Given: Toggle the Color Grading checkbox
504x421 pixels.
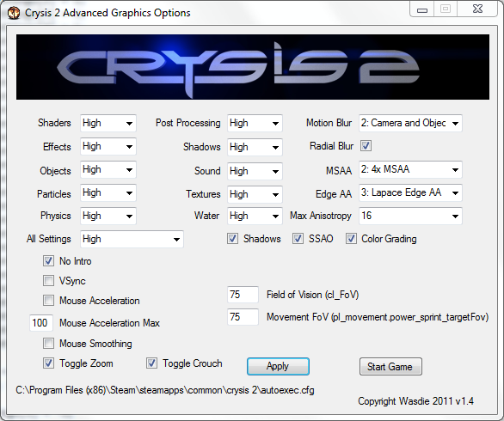Looking at the screenshot, I should pos(351,239).
